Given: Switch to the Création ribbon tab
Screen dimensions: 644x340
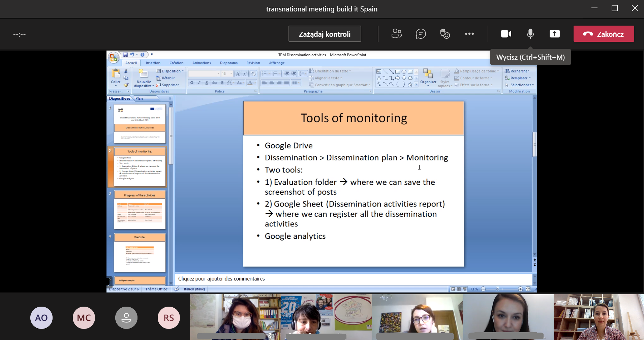Looking at the screenshot, I should point(177,63).
